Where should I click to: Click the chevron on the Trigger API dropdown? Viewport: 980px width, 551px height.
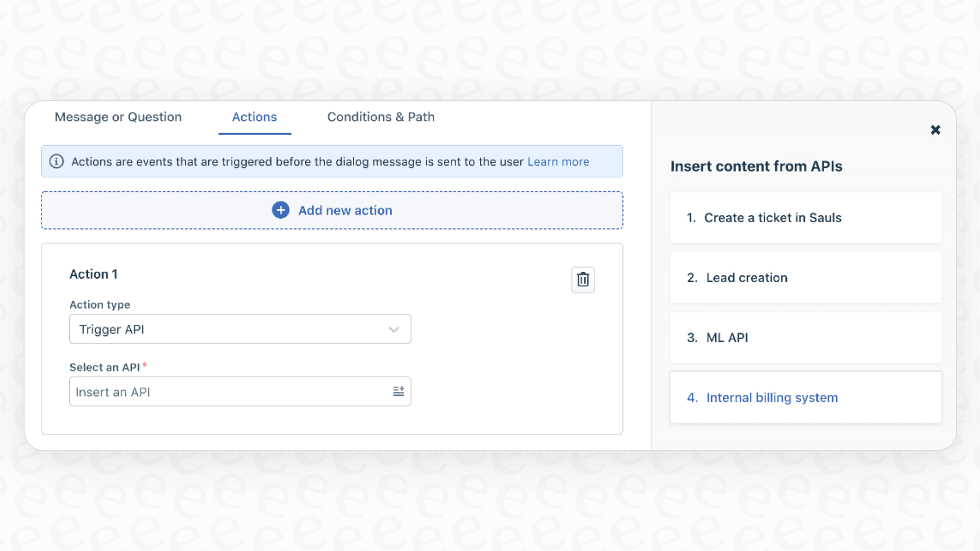394,329
